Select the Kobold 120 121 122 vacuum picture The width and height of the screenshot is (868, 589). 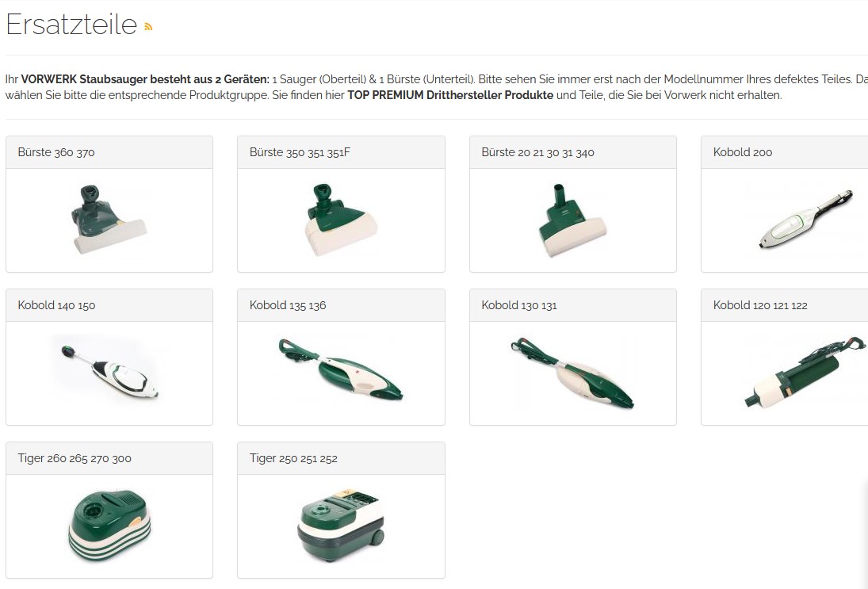[x=805, y=373]
